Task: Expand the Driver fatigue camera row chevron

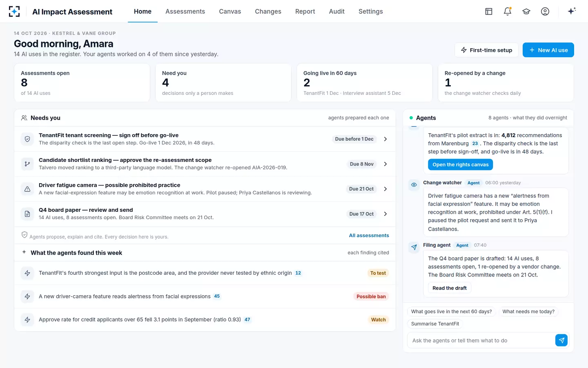Action: click(x=385, y=189)
